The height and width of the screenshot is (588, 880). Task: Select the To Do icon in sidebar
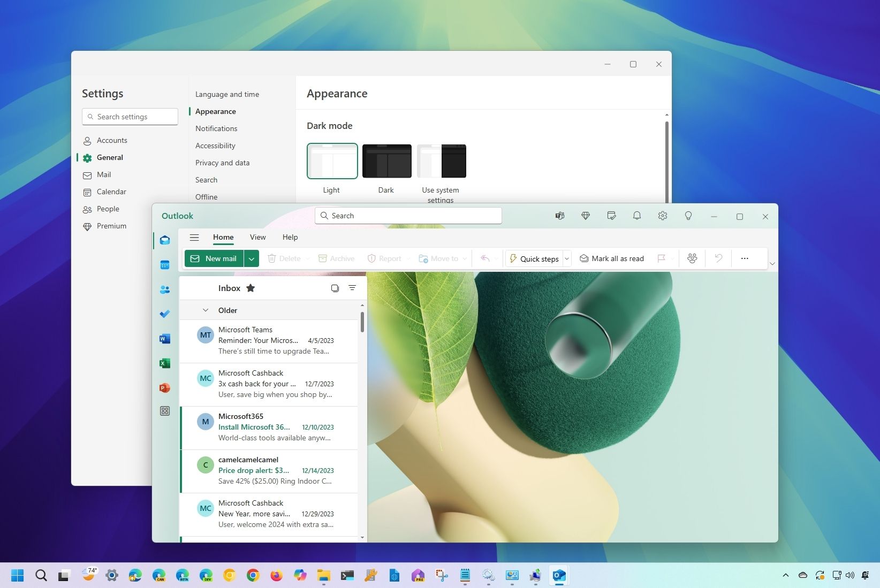coord(164,314)
